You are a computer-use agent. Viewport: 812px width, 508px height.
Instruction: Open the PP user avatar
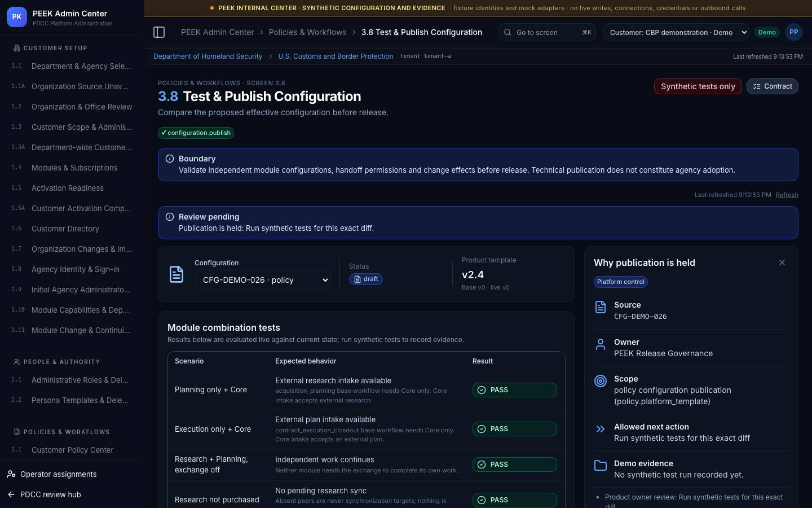[794, 32]
